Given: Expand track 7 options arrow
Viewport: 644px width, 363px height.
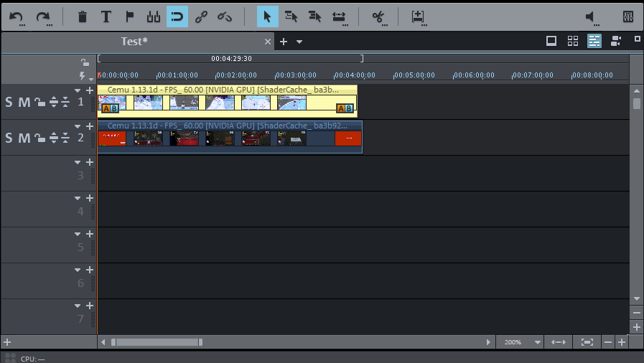Looking at the screenshot, I should point(78,306).
